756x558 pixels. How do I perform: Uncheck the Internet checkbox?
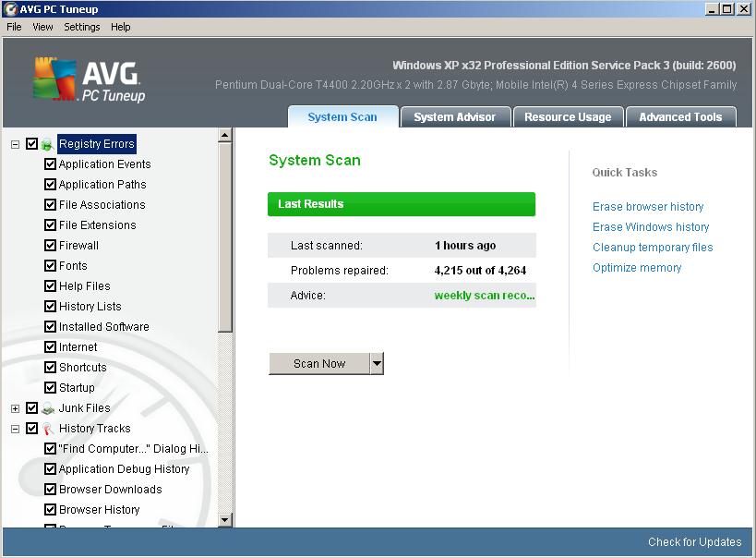click(x=50, y=347)
